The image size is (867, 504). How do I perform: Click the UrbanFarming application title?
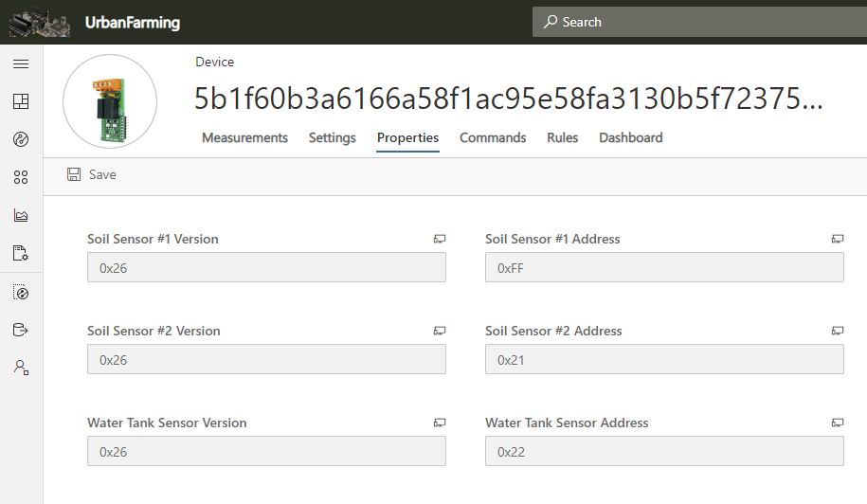[x=133, y=23]
